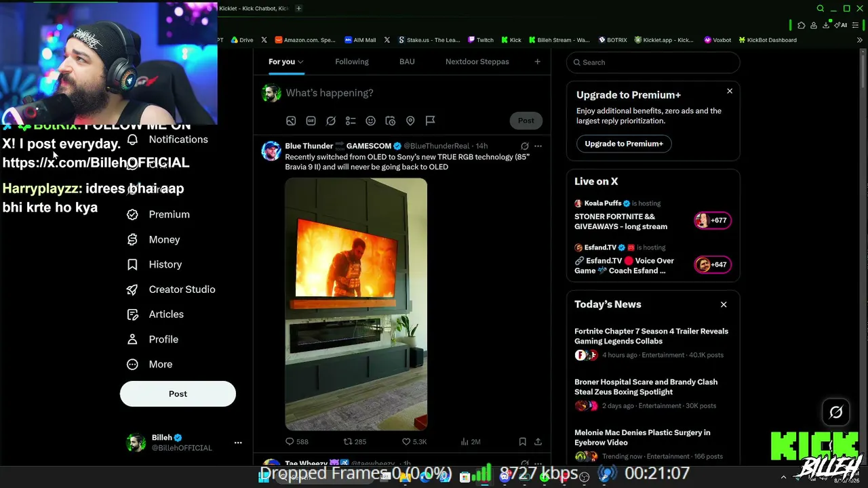Open Microsoft Store in the taskbar
Screen dimensions: 868x488
click(465, 477)
